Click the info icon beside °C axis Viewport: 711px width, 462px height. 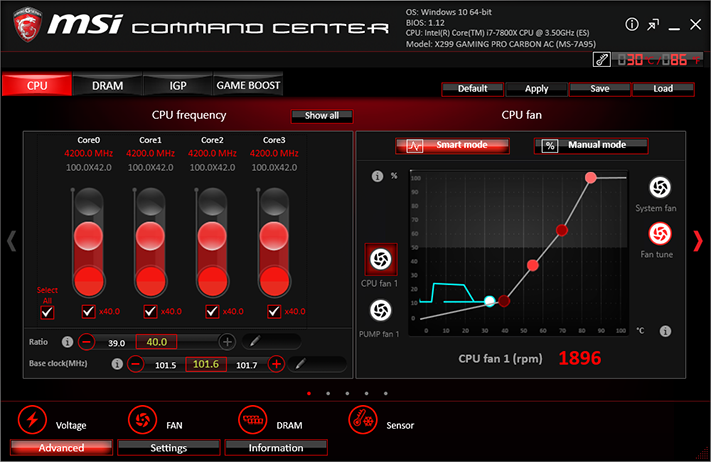pos(665,331)
